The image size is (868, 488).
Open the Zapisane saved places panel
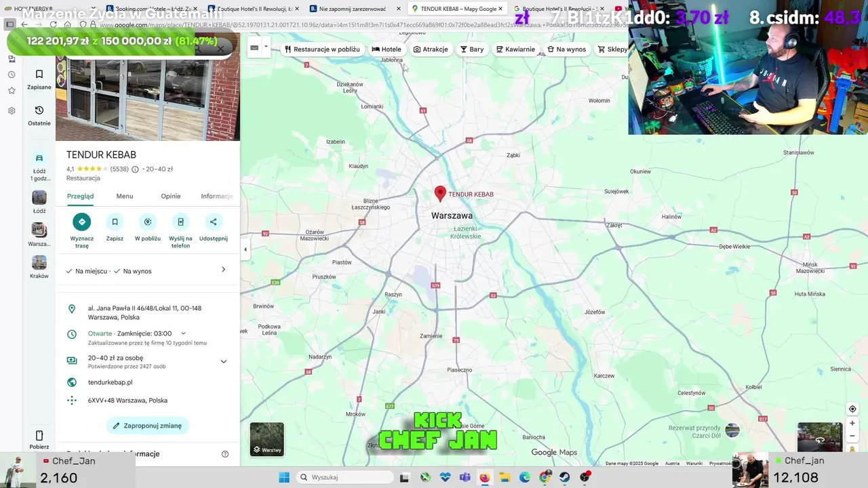click(39, 79)
